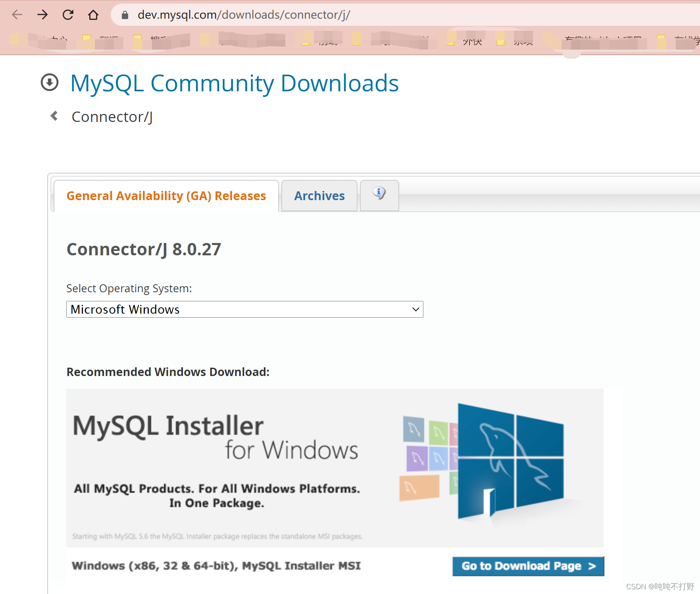Viewport: 700px width, 594px height.
Task: Click the browser forward arrow
Action: point(42,15)
